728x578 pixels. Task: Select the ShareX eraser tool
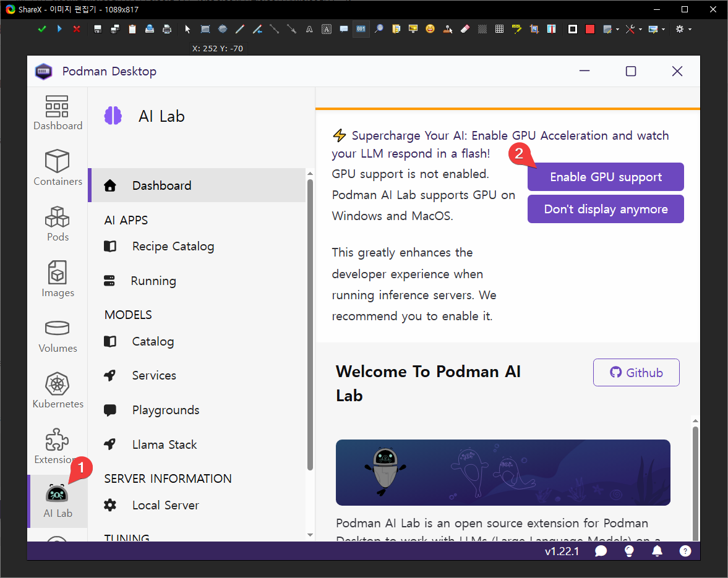[466, 29]
